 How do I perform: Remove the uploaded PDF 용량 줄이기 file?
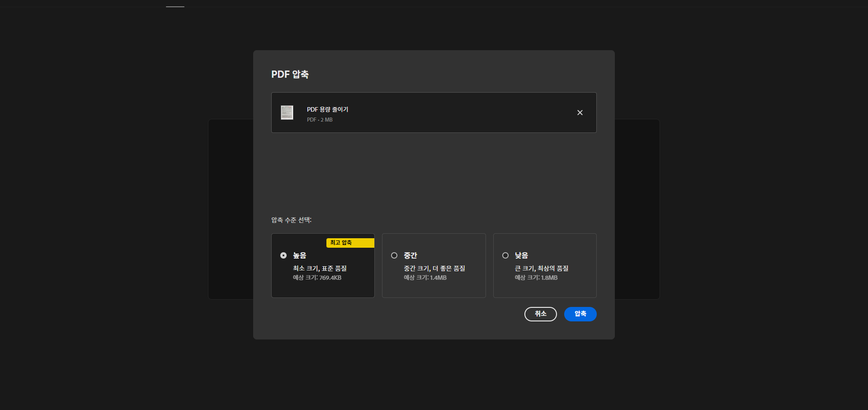(580, 113)
